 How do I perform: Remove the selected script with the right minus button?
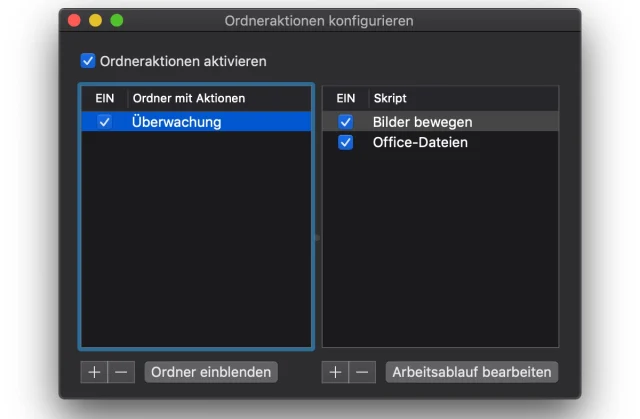362,372
